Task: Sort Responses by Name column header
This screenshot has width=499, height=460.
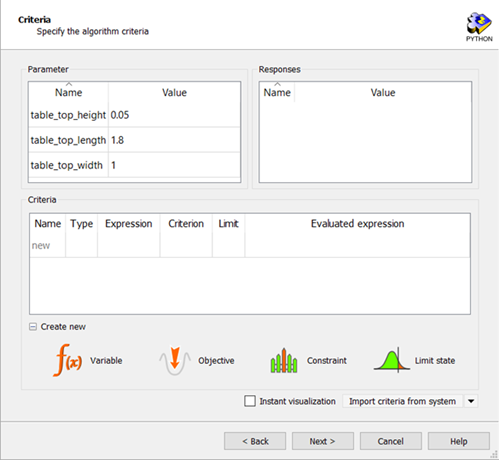Action: (277, 92)
